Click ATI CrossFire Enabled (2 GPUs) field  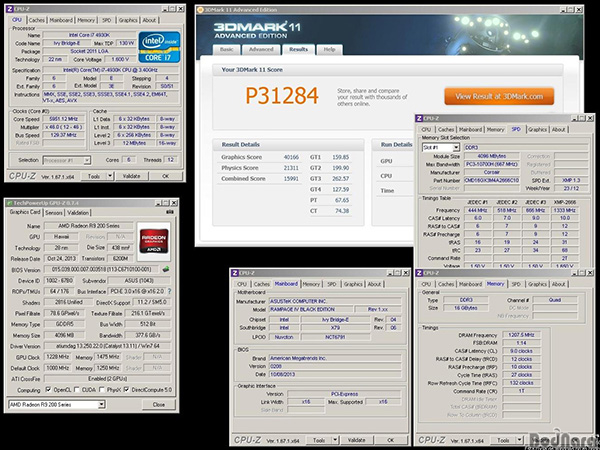pos(108,378)
